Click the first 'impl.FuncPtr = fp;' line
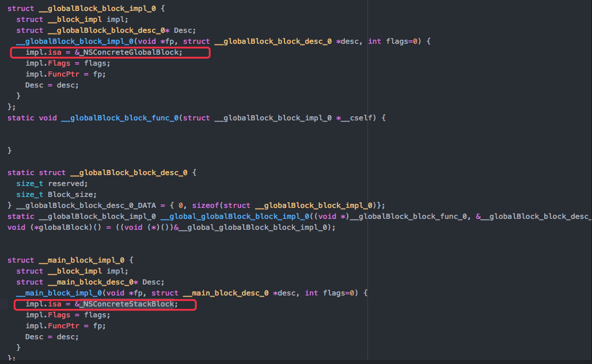The height and width of the screenshot is (364, 592). [66, 74]
